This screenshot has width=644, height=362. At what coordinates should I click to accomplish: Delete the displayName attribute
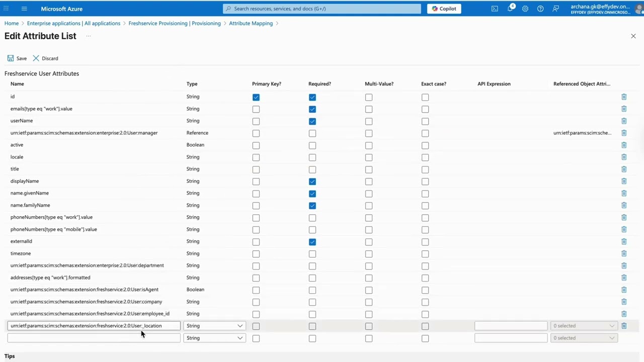[x=624, y=181]
